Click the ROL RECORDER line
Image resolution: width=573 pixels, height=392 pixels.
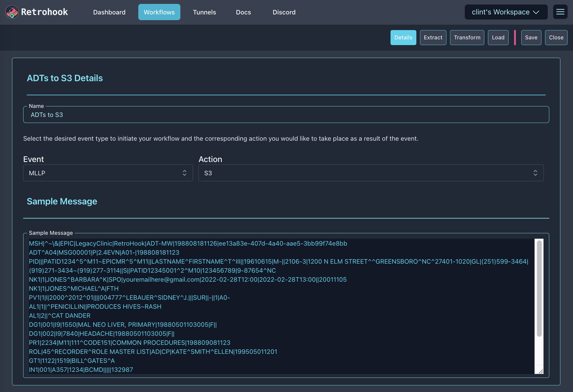(153, 352)
